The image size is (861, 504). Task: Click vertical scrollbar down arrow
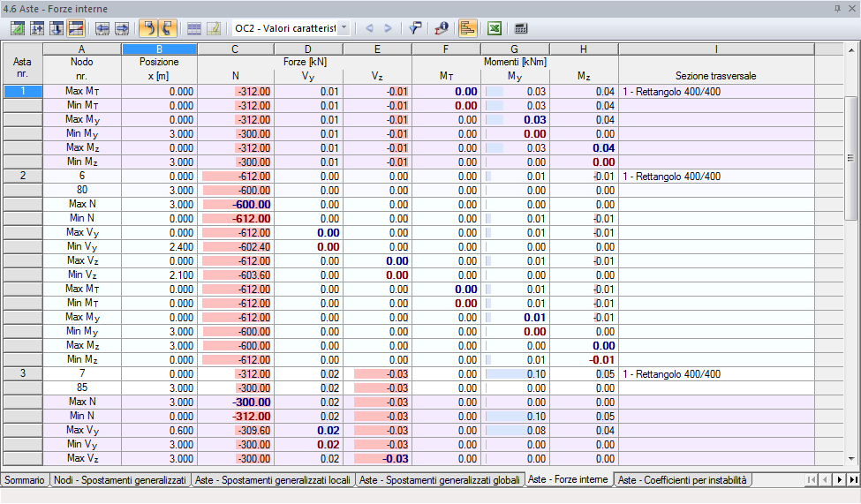851,459
